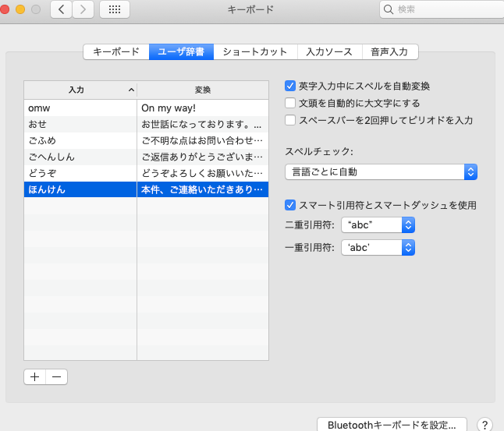Click the forward navigation arrow
This screenshot has height=431, width=504.
tap(83, 9)
